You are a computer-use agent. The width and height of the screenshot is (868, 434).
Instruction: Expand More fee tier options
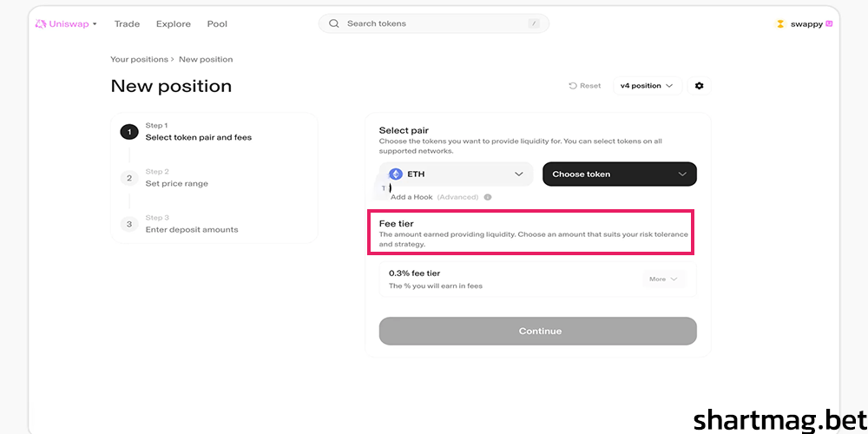(663, 279)
